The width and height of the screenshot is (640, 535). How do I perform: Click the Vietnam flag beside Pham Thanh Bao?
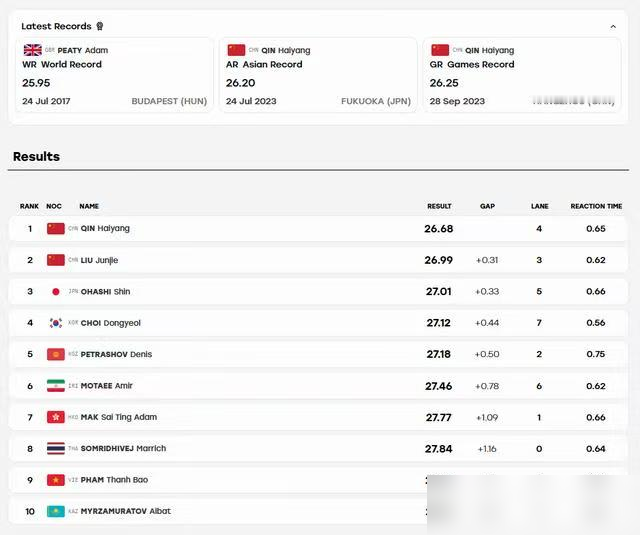[56, 480]
